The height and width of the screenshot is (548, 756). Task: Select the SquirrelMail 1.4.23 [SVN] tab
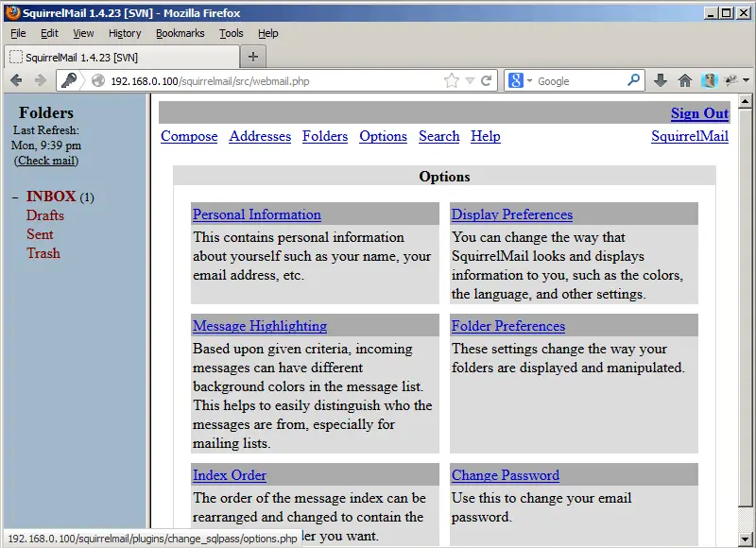coord(122,58)
